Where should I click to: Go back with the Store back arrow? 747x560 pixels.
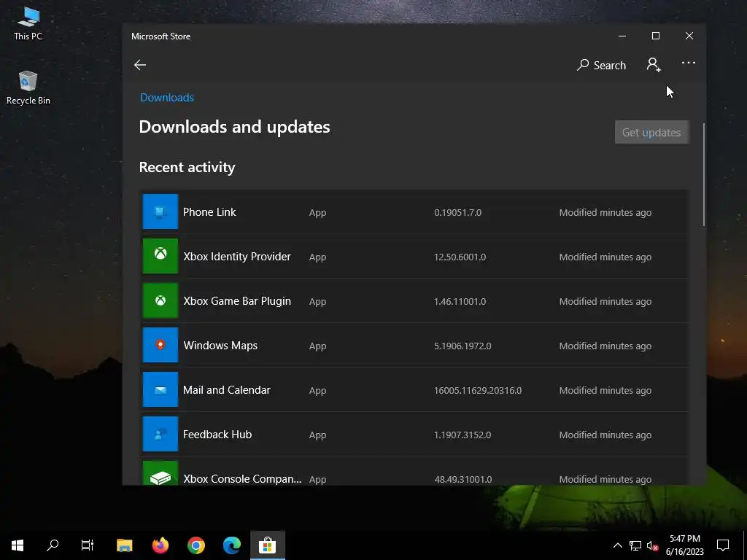point(140,65)
